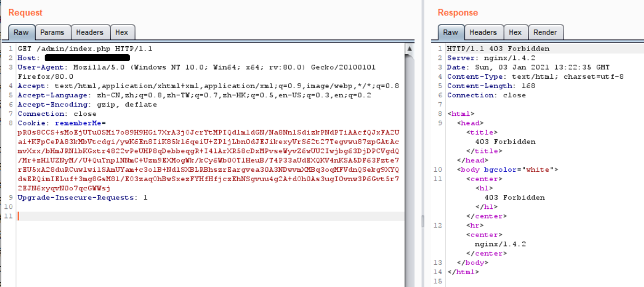Click the GET /admin/index.php request line
This screenshot has height=287, width=644.
pyautogui.click(x=85, y=48)
